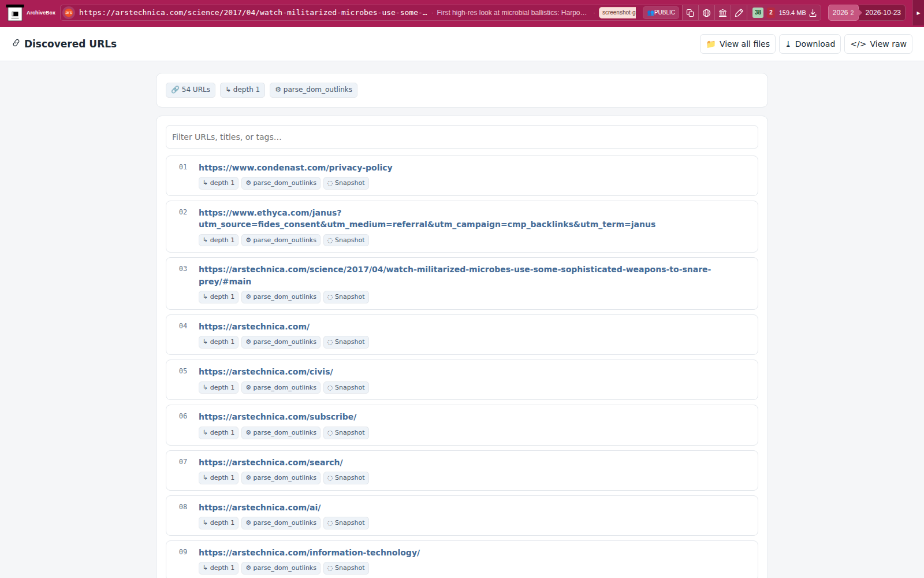Screen dimensions: 924x578
Task: Open the condenast.com privacy-policy link
Action: coord(295,168)
